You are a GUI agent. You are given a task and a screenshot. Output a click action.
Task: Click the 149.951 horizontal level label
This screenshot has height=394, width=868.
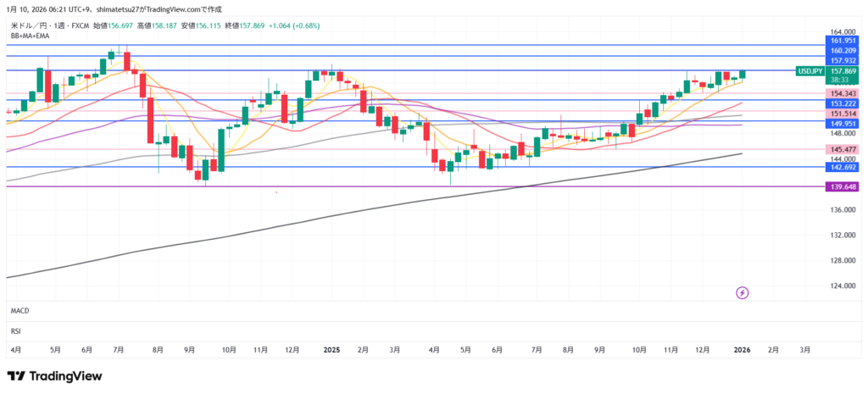coord(843,123)
